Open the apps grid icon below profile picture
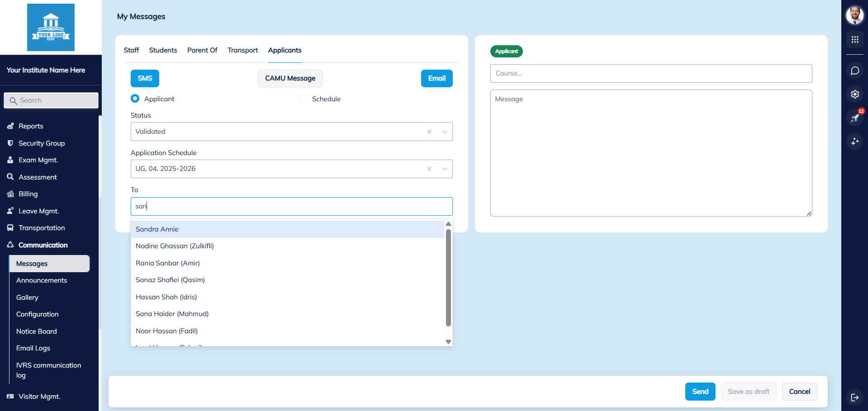 [855, 40]
